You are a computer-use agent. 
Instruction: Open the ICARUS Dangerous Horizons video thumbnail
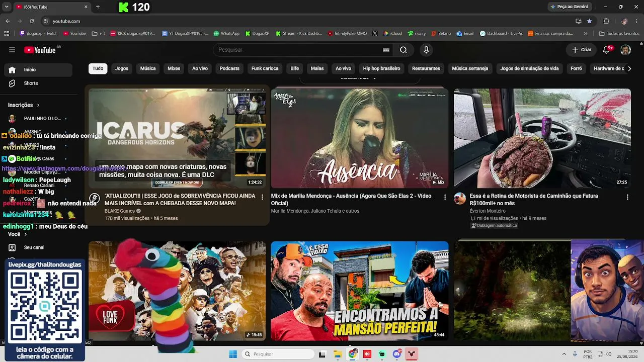(x=177, y=138)
